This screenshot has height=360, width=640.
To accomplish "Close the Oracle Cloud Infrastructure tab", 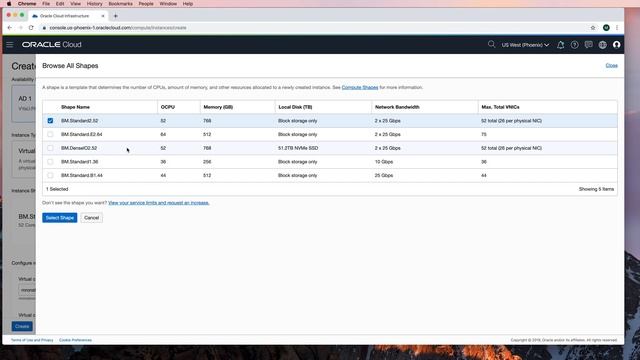I will tap(103, 16).
